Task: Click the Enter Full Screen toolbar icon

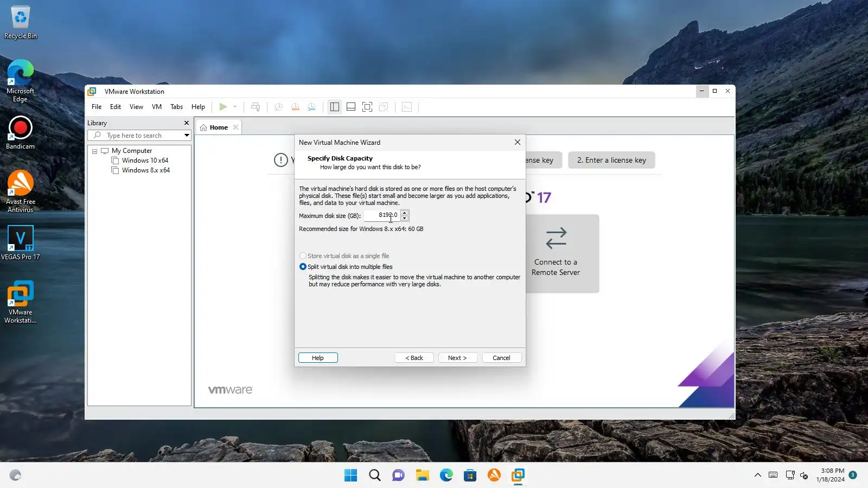Action: click(x=367, y=107)
